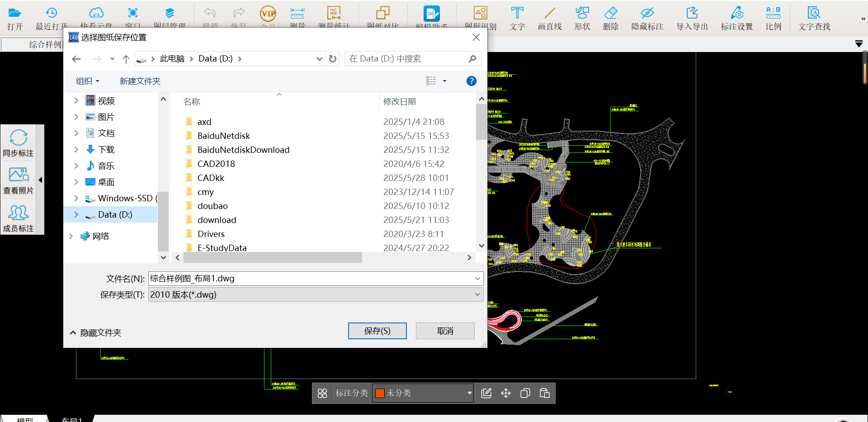Click the paste annotation icon in bottom bar
868x422 pixels.
pos(544,393)
